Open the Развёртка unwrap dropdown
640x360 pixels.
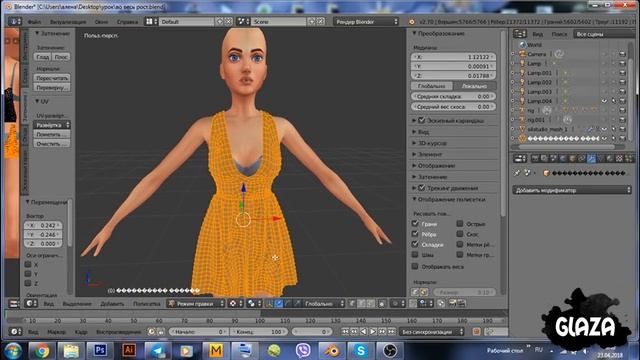click(52, 125)
